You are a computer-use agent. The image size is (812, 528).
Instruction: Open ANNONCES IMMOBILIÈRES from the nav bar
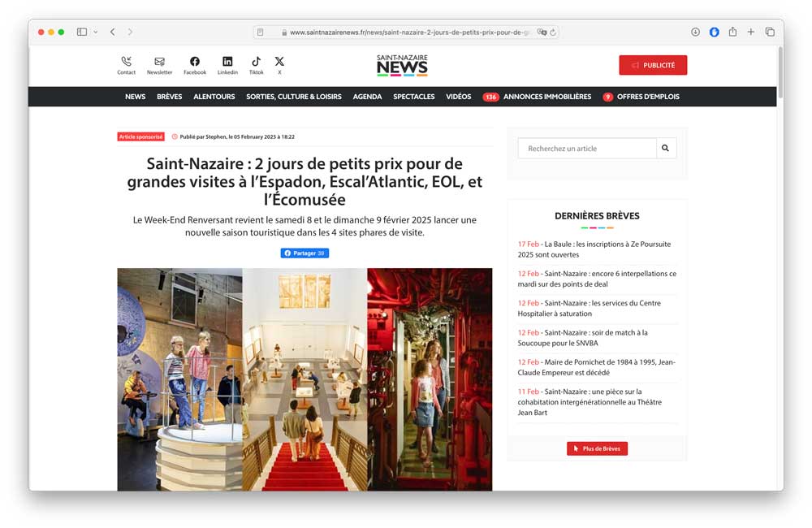(x=546, y=97)
